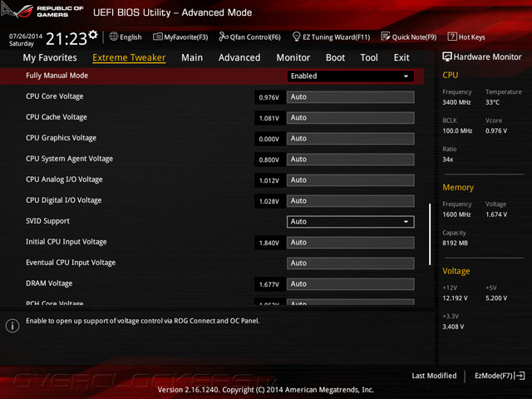Open Quick Note(F9)

(x=409, y=37)
